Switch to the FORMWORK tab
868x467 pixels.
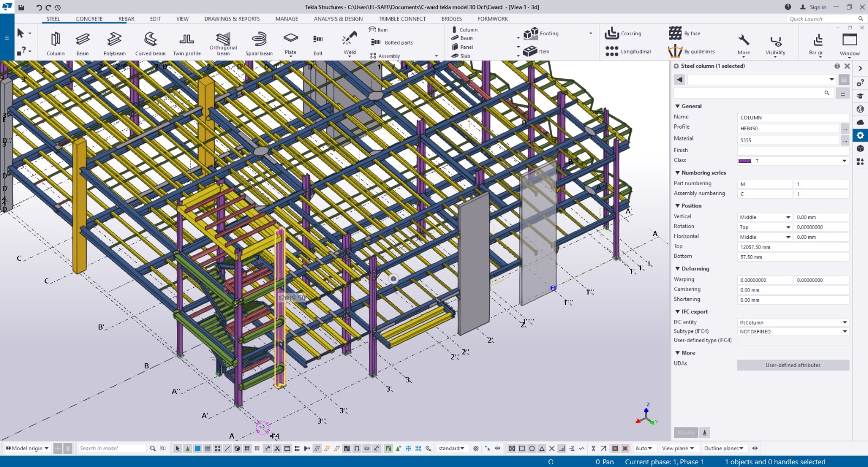pyautogui.click(x=493, y=19)
